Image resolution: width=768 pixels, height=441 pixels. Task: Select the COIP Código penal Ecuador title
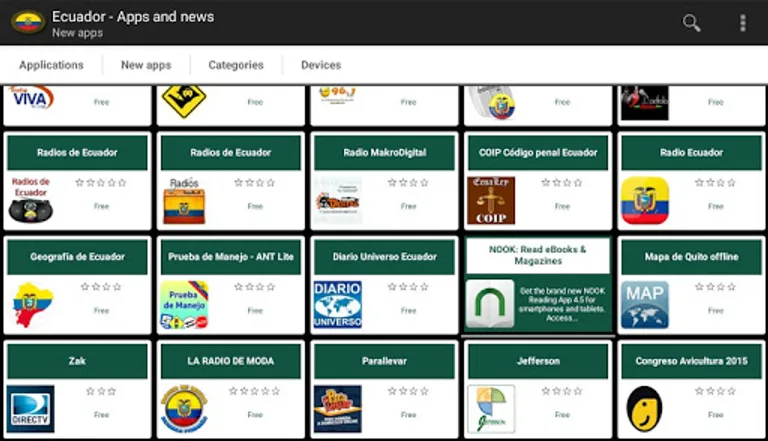538,152
